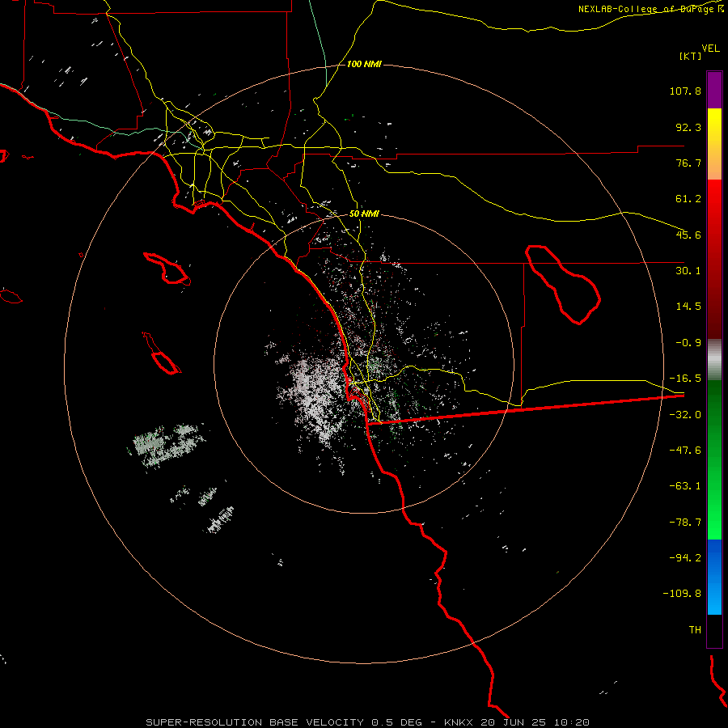The height and width of the screenshot is (728, 728).
Task: Click the 100 NMI range ring label
Action: tap(364, 64)
